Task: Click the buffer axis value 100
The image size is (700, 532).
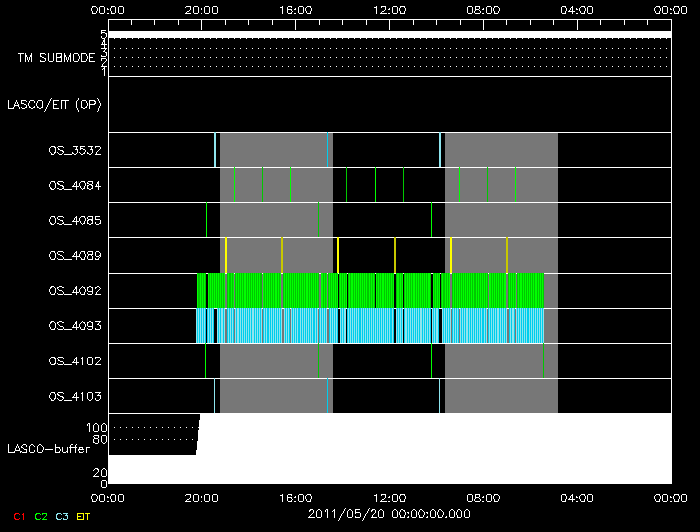Action: pos(96,428)
